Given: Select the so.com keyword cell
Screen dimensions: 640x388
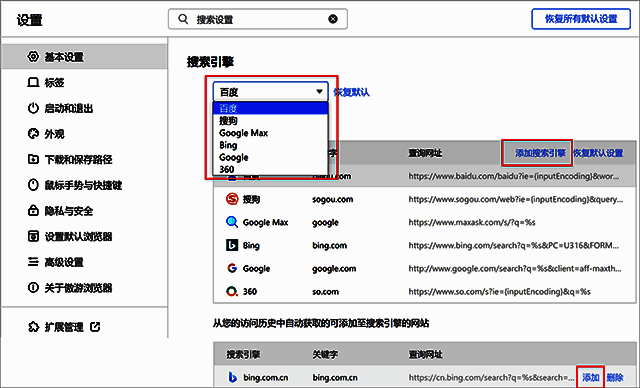Looking at the screenshot, I should [325, 292].
